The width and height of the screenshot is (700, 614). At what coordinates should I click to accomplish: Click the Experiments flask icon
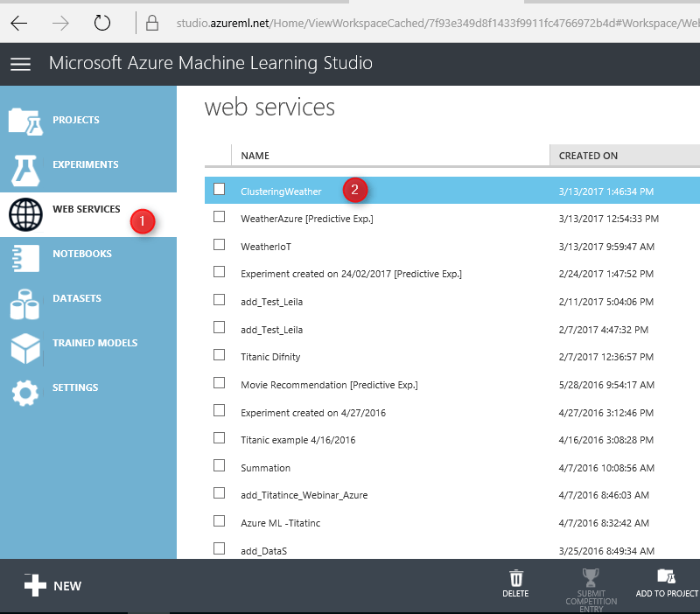[25, 171]
